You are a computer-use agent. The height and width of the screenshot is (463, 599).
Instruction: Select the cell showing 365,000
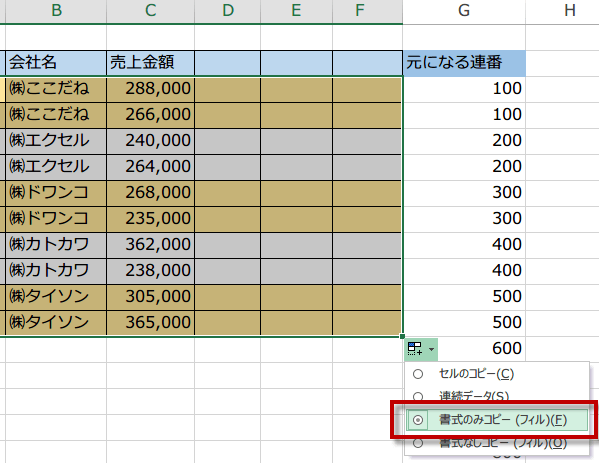[151, 323]
